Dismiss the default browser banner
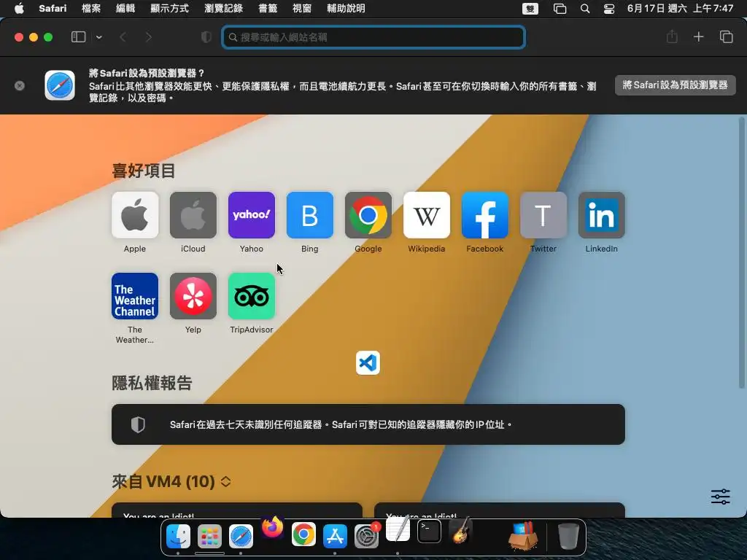Image resolution: width=747 pixels, height=560 pixels. point(20,86)
